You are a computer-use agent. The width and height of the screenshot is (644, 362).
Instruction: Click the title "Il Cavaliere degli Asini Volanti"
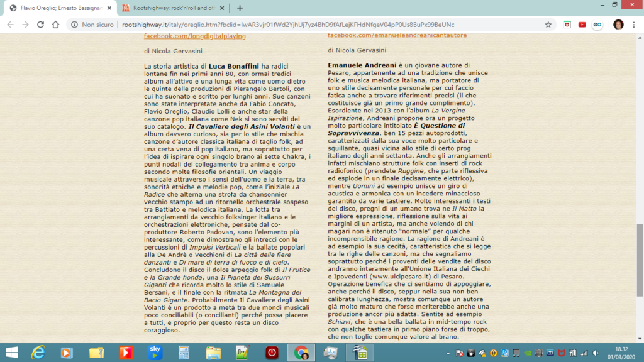tap(241, 126)
